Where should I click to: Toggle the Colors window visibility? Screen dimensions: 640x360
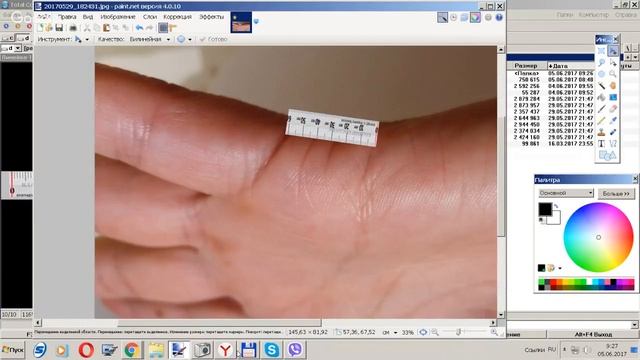pyautogui.click(x=475, y=18)
